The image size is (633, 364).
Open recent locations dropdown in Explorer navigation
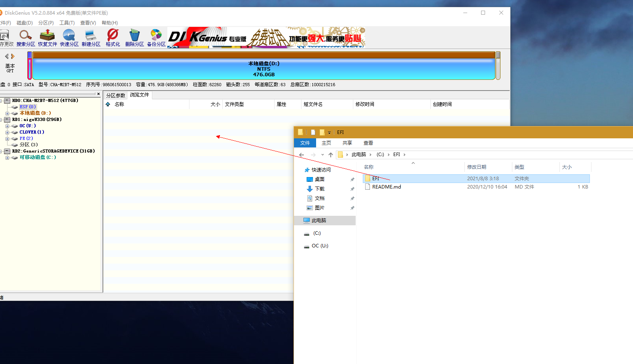pos(322,155)
